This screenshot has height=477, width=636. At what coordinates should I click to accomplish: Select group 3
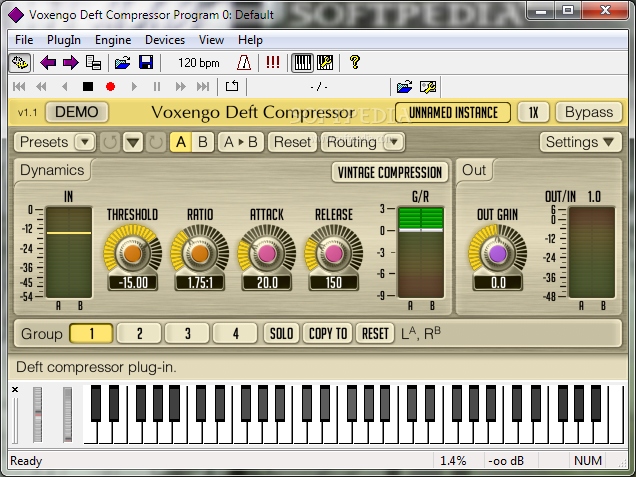coord(187,333)
